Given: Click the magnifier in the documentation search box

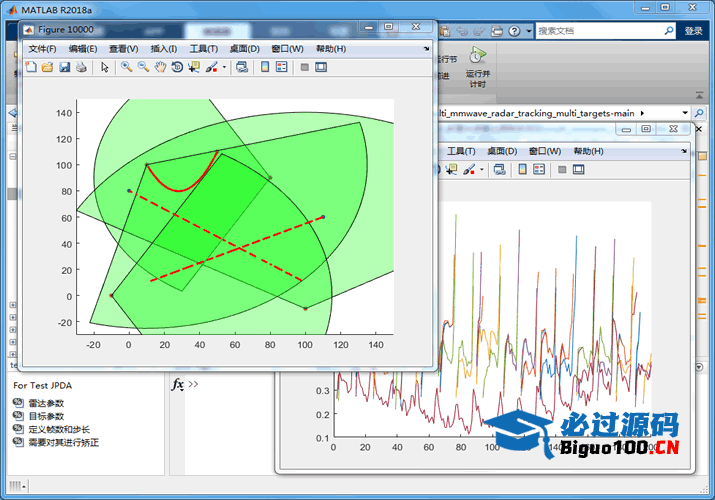Looking at the screenshot, I should (x=669, y=31).
